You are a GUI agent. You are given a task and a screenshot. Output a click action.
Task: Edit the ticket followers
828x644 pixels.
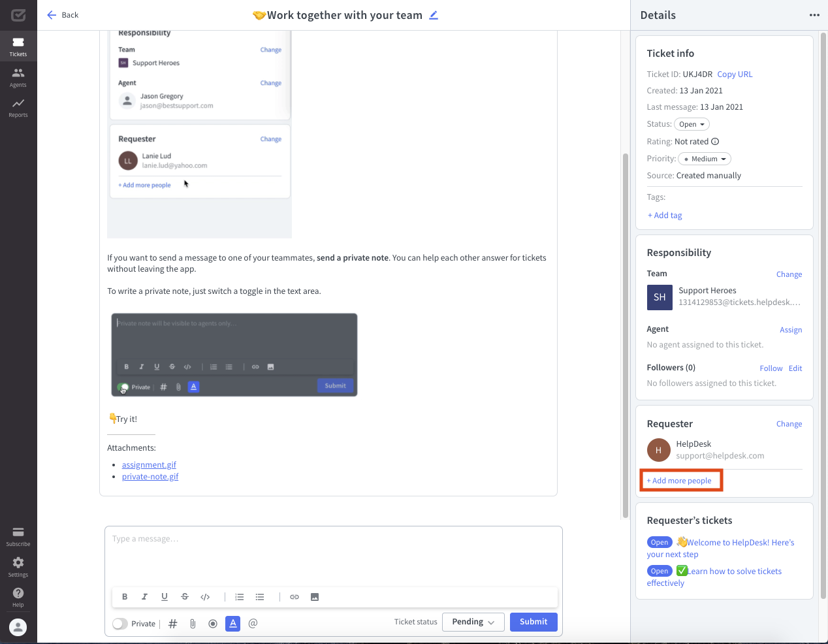795,368
